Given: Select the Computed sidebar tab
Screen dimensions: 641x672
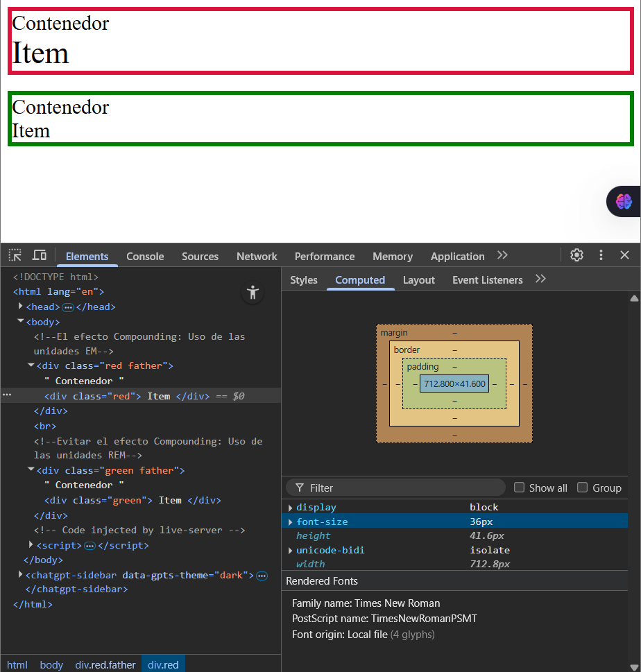Looking at the screenshot, I should coord(360,280).
